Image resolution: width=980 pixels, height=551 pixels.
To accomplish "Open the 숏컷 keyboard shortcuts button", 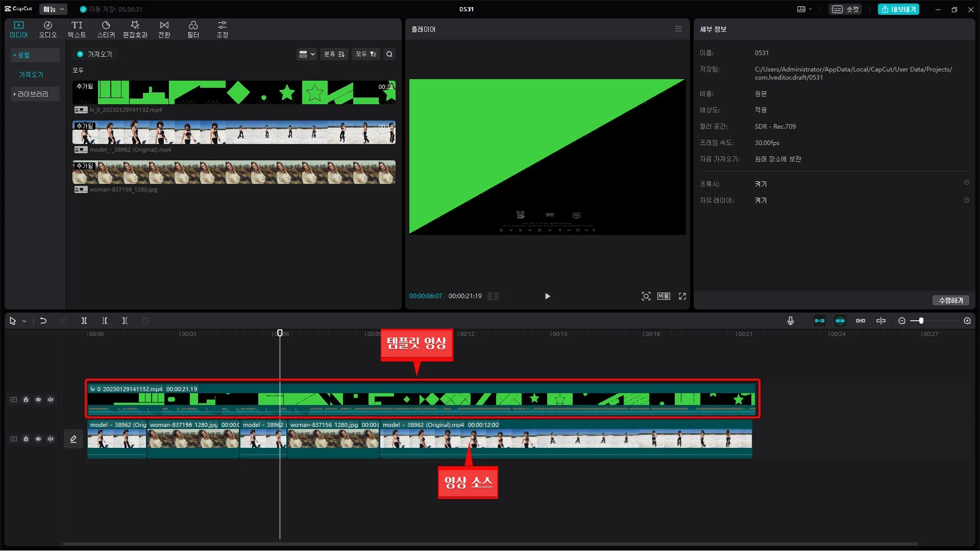I will [845, 9].
